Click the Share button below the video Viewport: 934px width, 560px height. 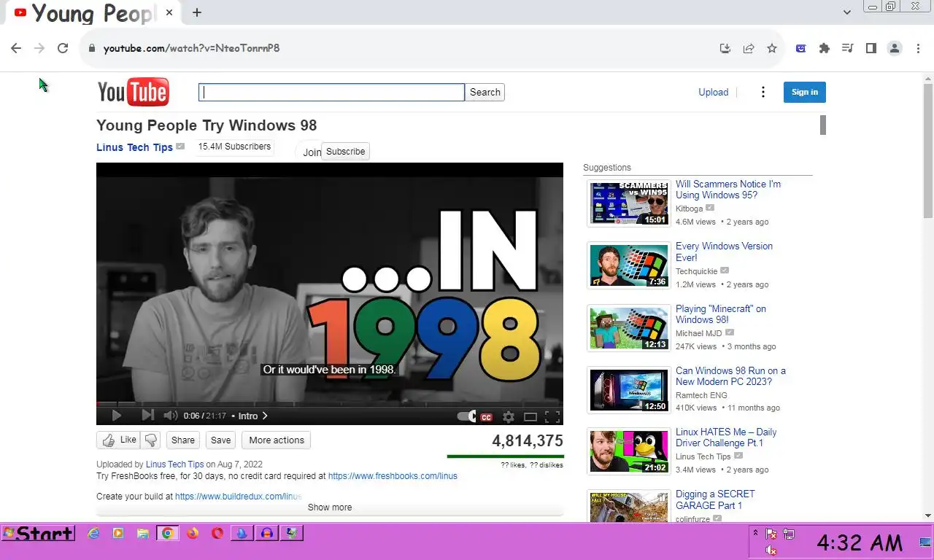coord(183,440)
